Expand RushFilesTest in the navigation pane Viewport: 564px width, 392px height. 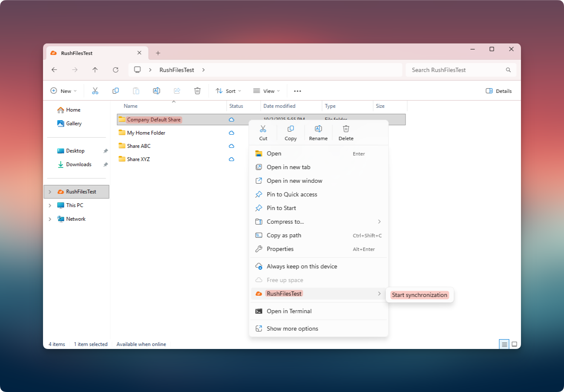click(x=50, y=192)
